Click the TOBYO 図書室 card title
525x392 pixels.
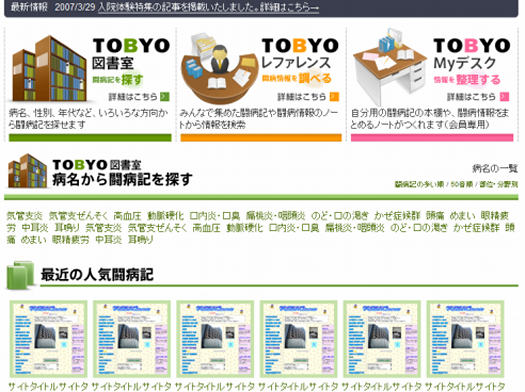[x=131, y=53]
